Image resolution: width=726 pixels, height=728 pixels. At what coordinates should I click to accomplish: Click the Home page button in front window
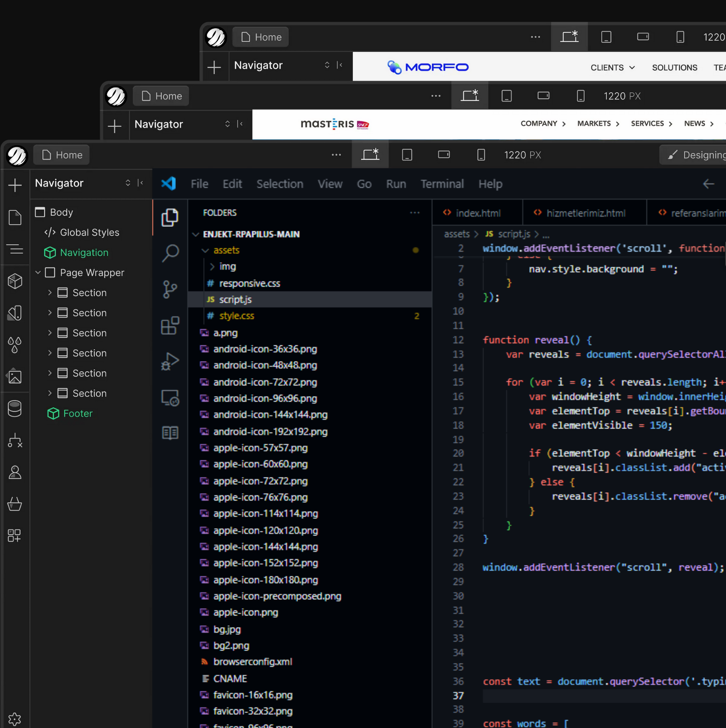(x=62, y=155)
